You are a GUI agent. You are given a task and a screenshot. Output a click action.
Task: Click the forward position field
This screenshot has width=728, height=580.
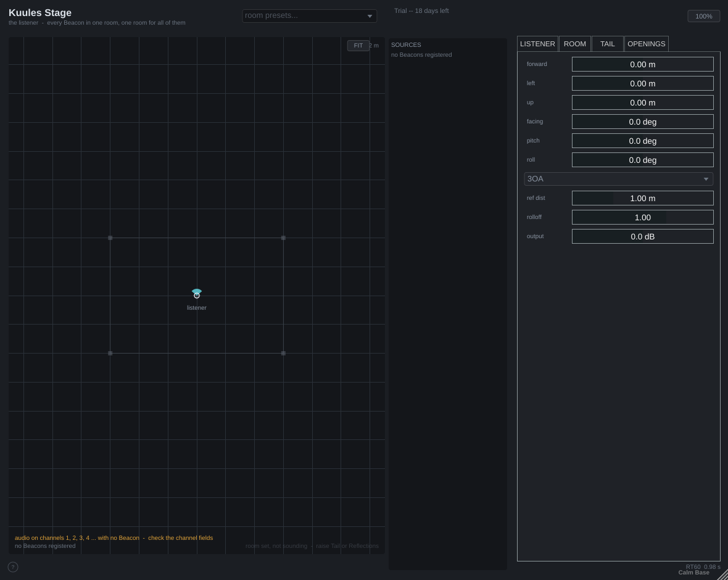tap(643, 65)
